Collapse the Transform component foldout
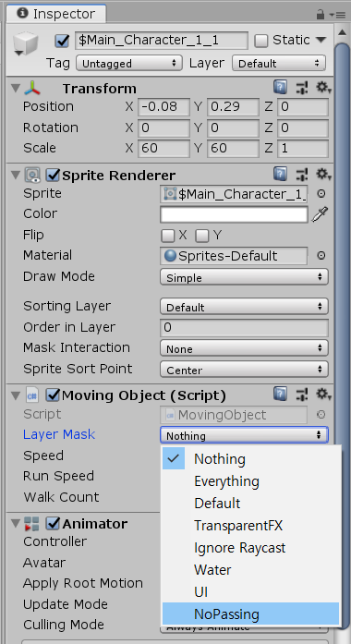Viewport: 351px width, 644px height. (x=16, y=88)
